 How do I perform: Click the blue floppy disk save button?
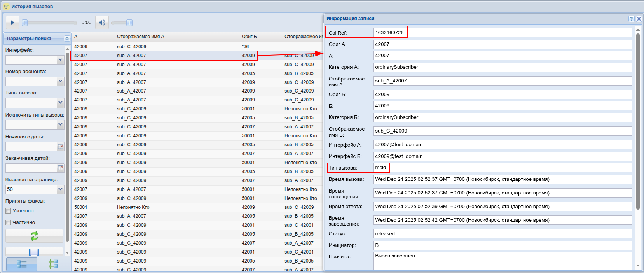pyautogui.click(x=34, y=252)
